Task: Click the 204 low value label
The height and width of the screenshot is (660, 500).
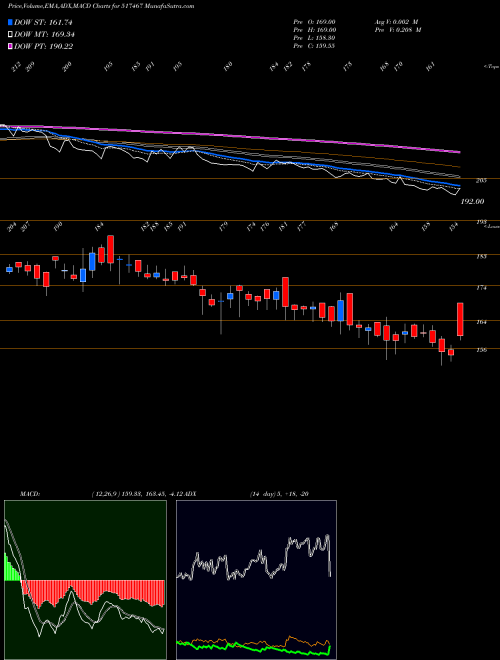Action: coord(13,227)
